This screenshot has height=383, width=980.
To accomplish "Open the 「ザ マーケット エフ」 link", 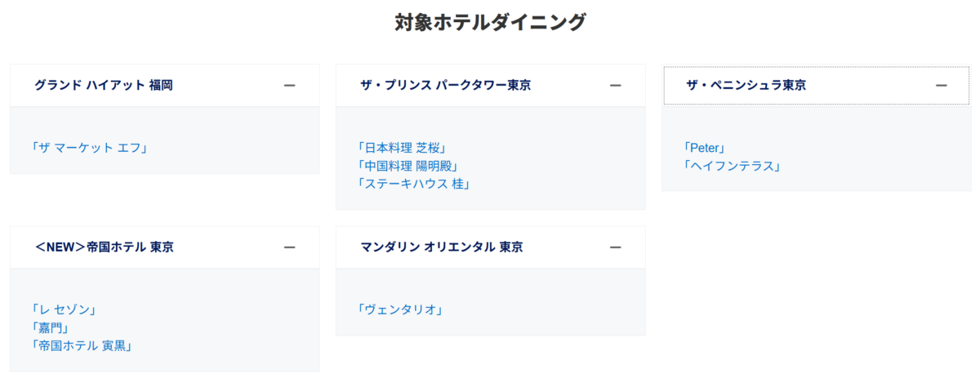I will [87, 148].
